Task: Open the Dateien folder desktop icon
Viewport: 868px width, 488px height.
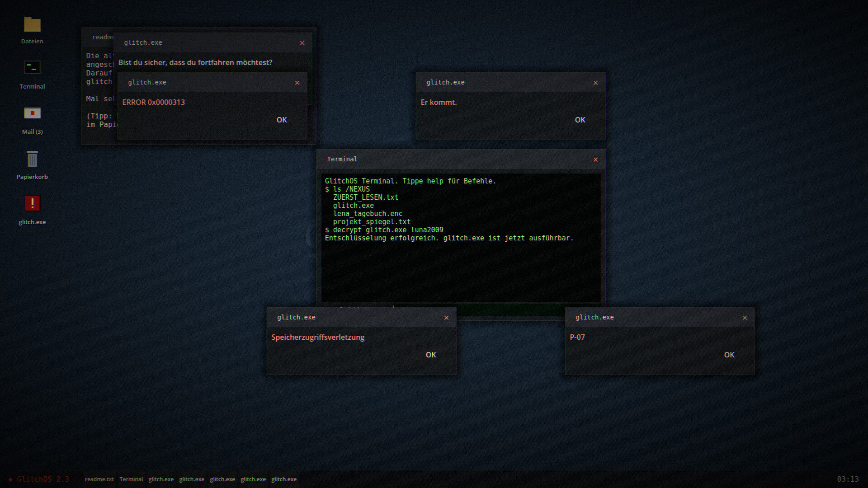Action: pyautogui.click(x=32, y=30)
